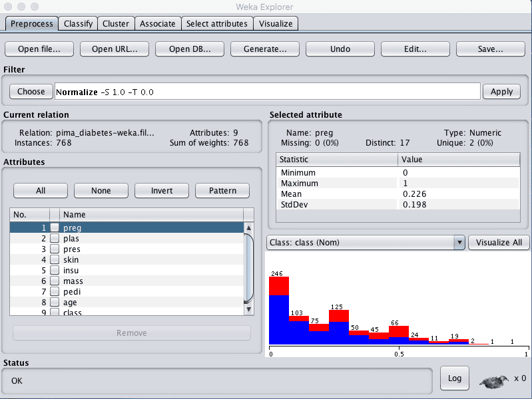Click the Minimum statistic row label
Image resolution: width=532 pixels, height=399 pixels.
pyautogui.click(x=298, y=172)
